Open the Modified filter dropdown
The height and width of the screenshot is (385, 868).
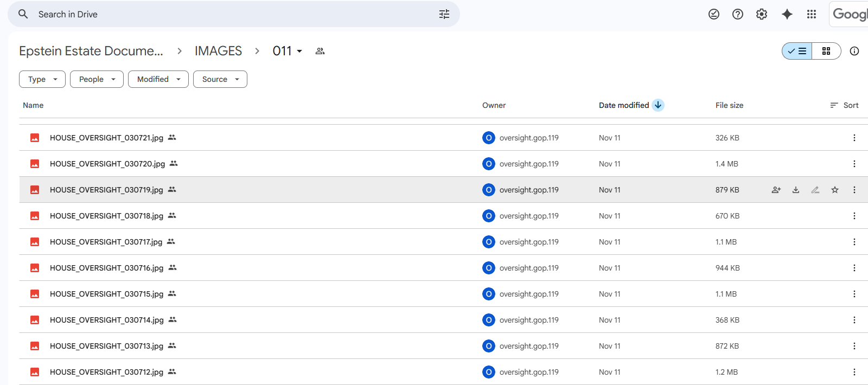click(x=158, y=79)
